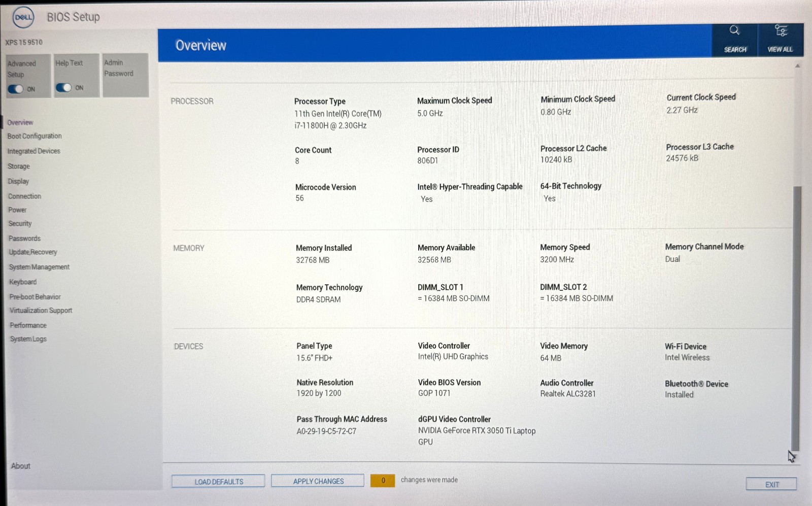Toggle the Advanced Setup switch
This screenshot has width=812, height=506.
click(15, 89)
